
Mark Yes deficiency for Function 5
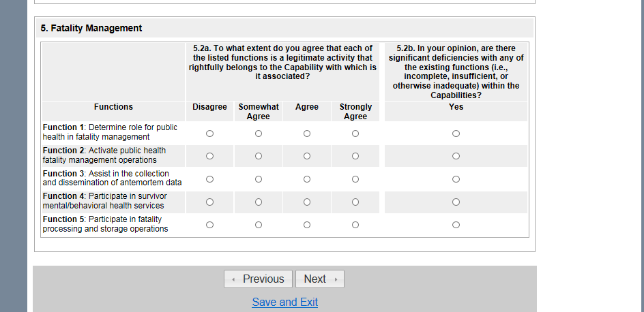pyautogui.click(x=456, y=225)
